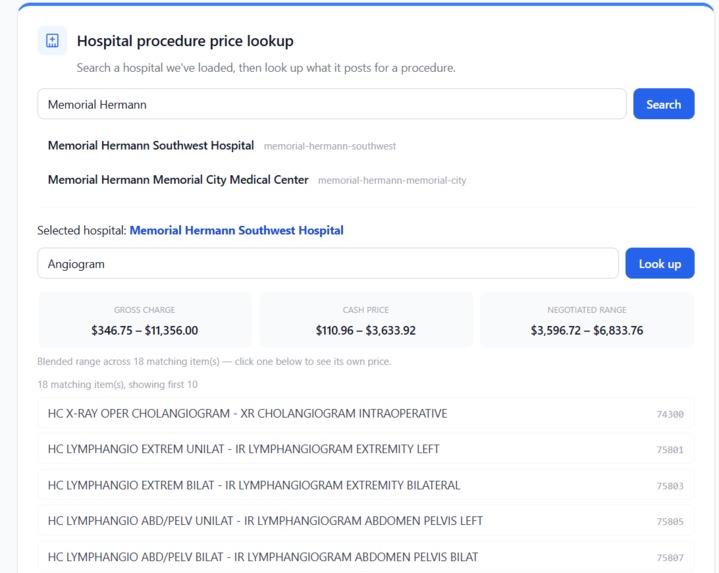Click the blue Search button
Viewport: 719px width, 573px height.
coord(664,104)
